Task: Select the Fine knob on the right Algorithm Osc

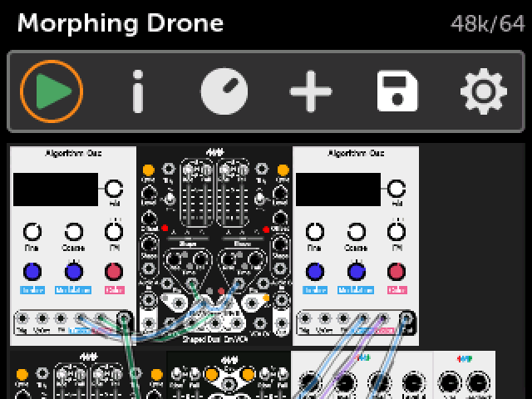Action: pyautogui.click(x=315, y=232)
